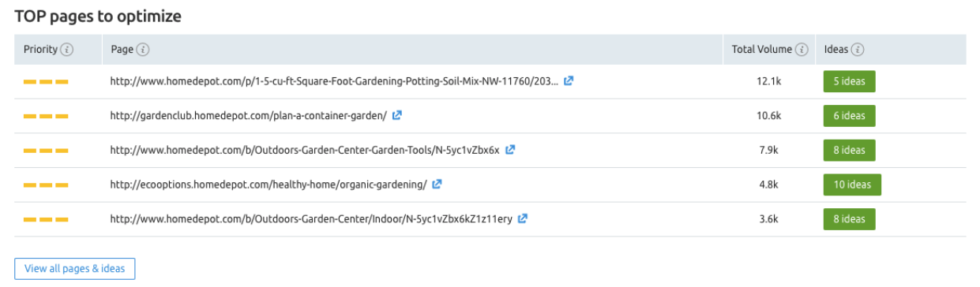Click the yellow priority bars in first row
The image size is (980, 287).
pos(46,81)
